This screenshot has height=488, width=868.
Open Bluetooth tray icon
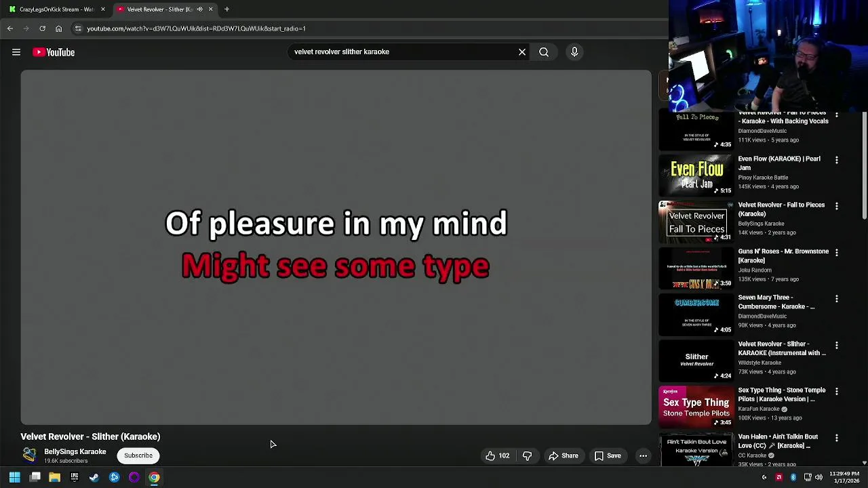coord(793,478)
